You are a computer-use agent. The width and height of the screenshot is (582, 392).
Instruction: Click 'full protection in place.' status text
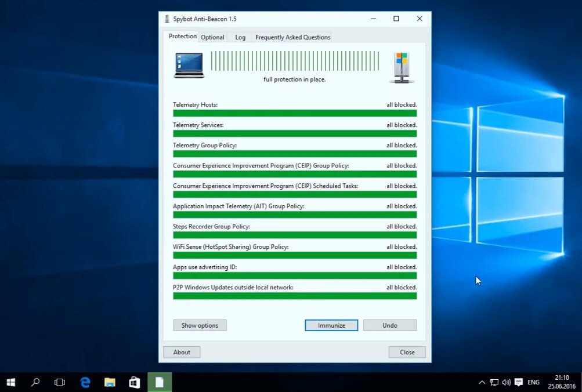(295, 79)
